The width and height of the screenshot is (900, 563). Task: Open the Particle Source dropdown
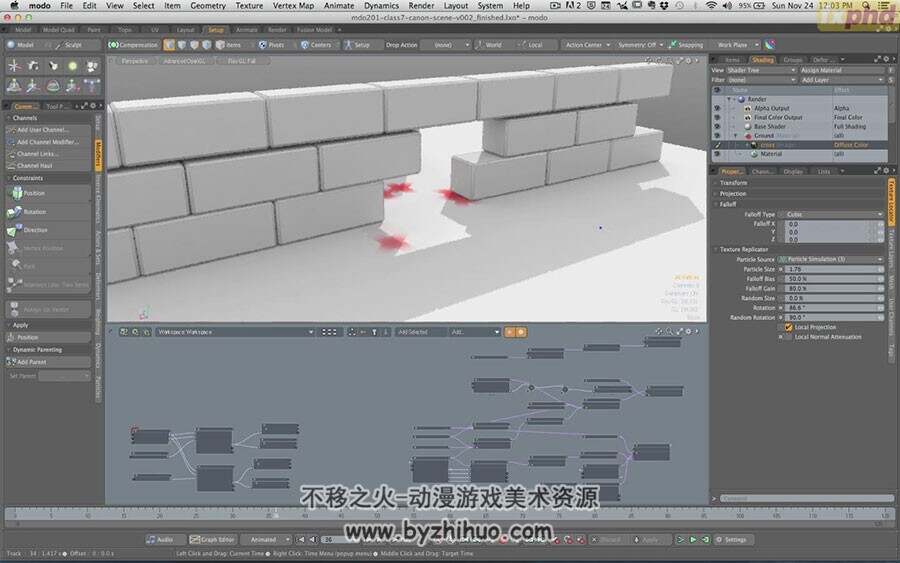click(x=831, y=259)
